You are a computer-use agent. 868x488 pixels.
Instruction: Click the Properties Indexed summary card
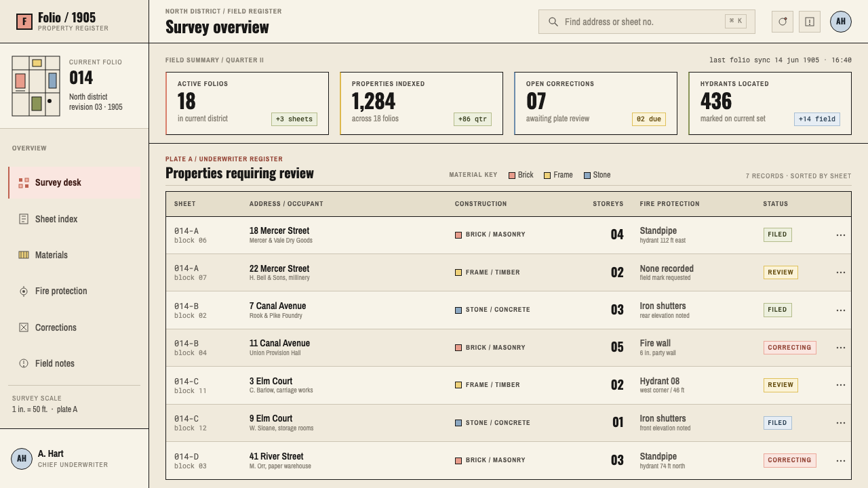[421, 104]
